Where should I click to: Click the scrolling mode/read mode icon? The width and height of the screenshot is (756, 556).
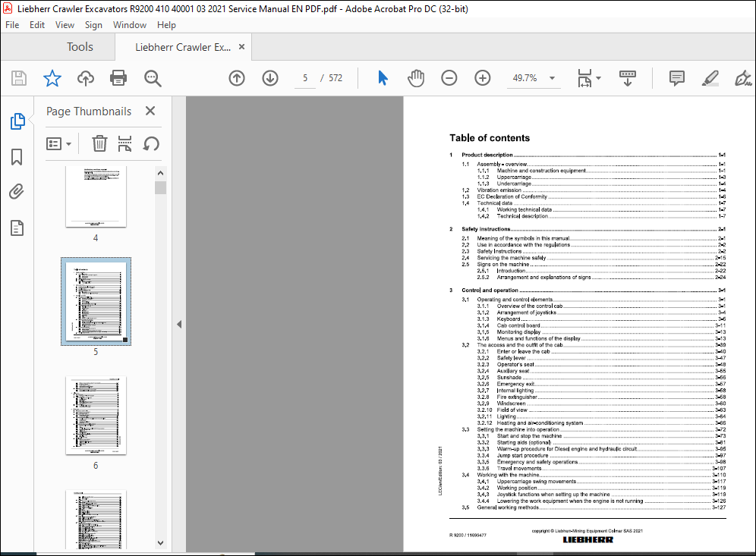(x=627, y=78)
